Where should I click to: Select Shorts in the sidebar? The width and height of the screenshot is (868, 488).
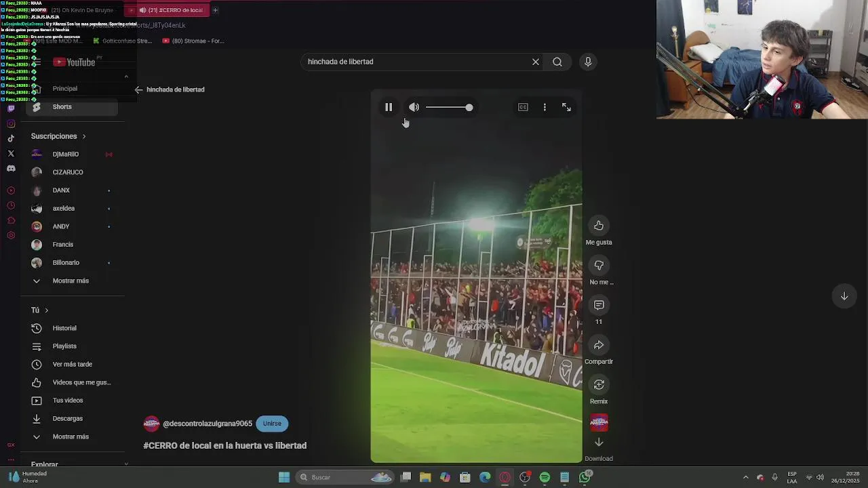point(72,107)
